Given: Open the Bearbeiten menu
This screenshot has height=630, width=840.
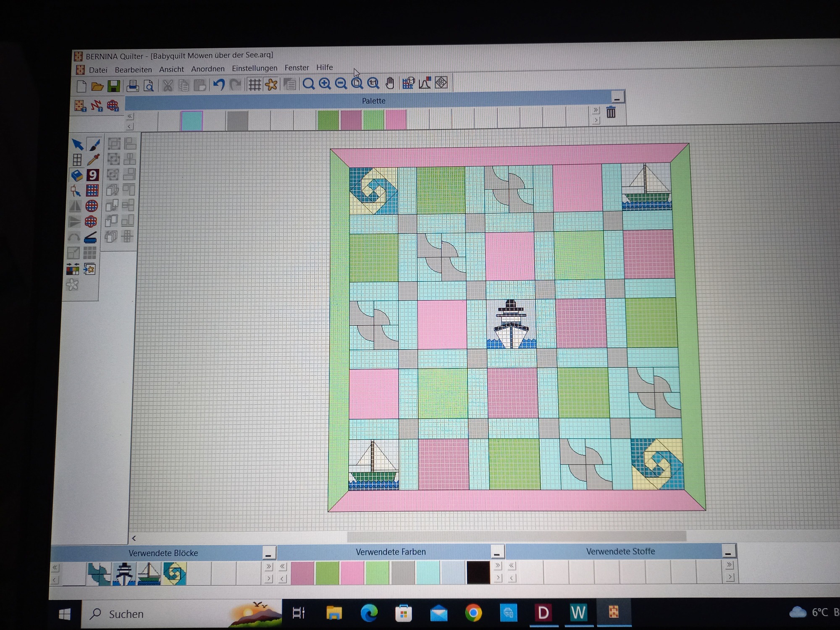Looking at the screenshot, I should tap(133, 70).
